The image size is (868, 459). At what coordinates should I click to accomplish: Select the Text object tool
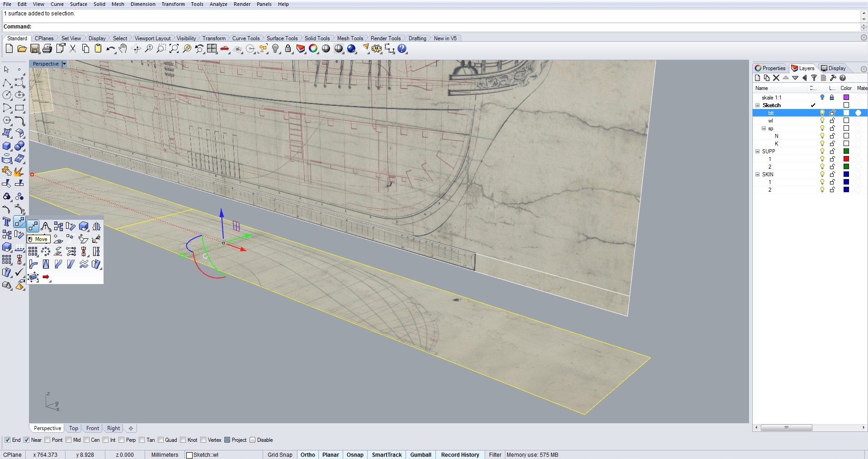point(7,222)
